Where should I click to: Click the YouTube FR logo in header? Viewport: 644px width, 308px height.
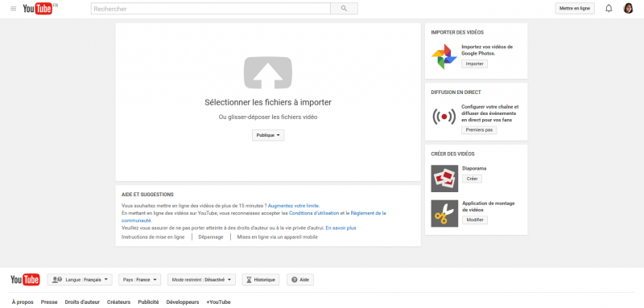tap(40, 8)
